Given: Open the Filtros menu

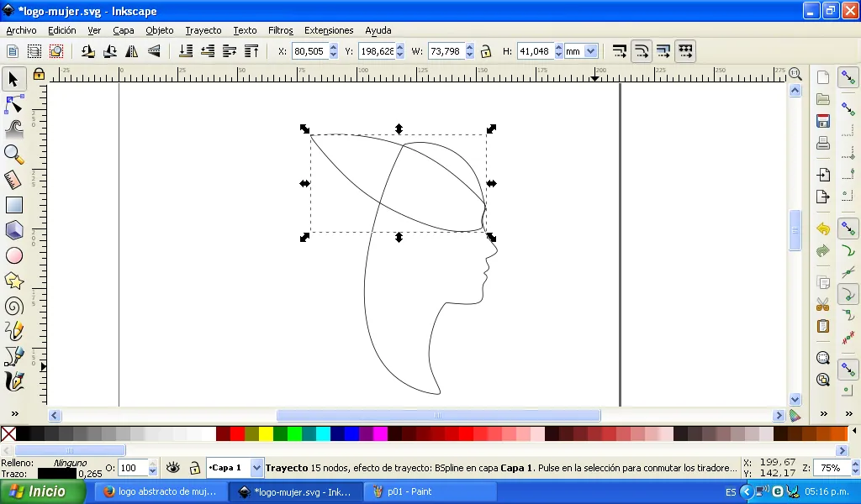Looking at the screenshot, I should click(x=281, y=30).
